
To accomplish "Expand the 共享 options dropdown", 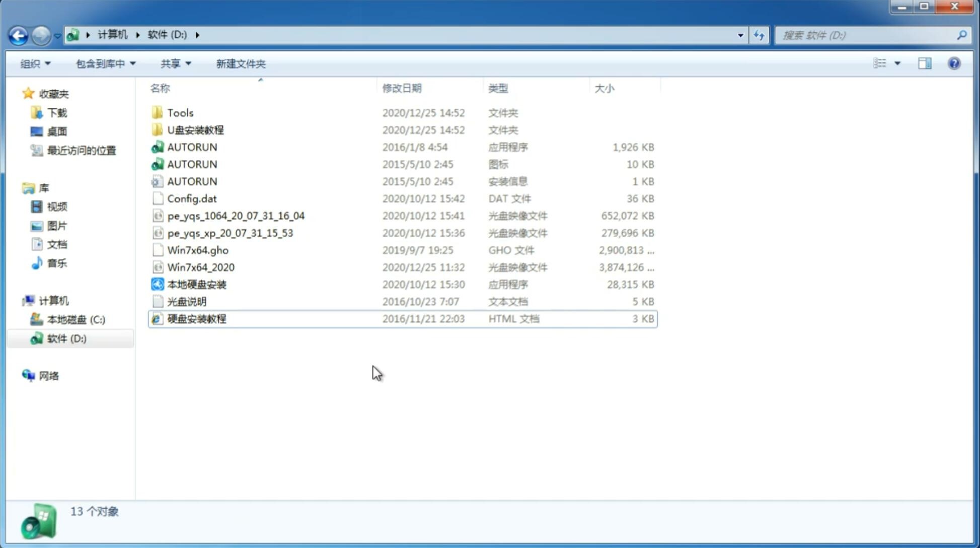I will click(x=174, y=63).
